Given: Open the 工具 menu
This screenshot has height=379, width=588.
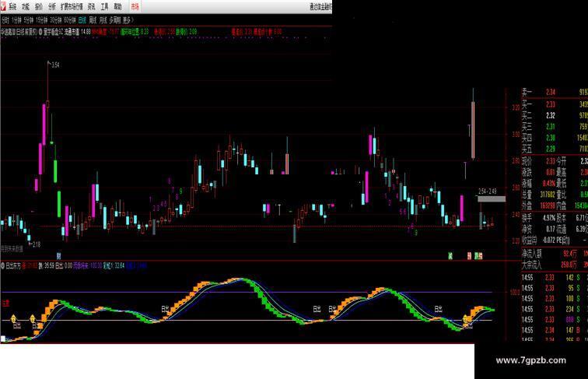Looking at the screenshot, I should click(105, 6).
